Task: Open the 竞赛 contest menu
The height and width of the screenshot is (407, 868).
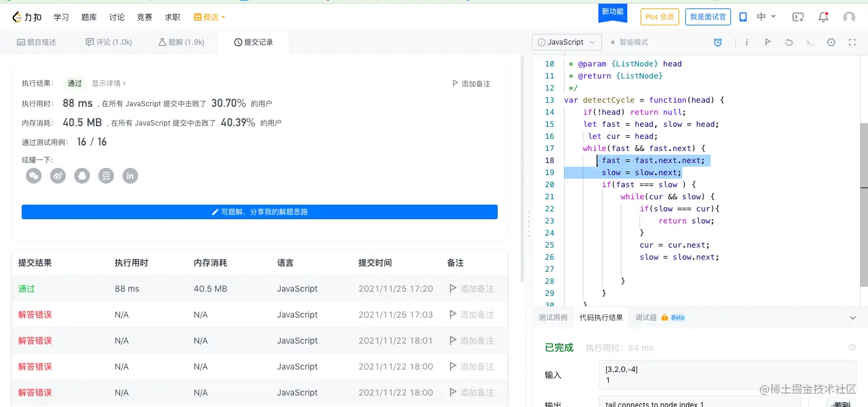Action: [x=145, y=18]
